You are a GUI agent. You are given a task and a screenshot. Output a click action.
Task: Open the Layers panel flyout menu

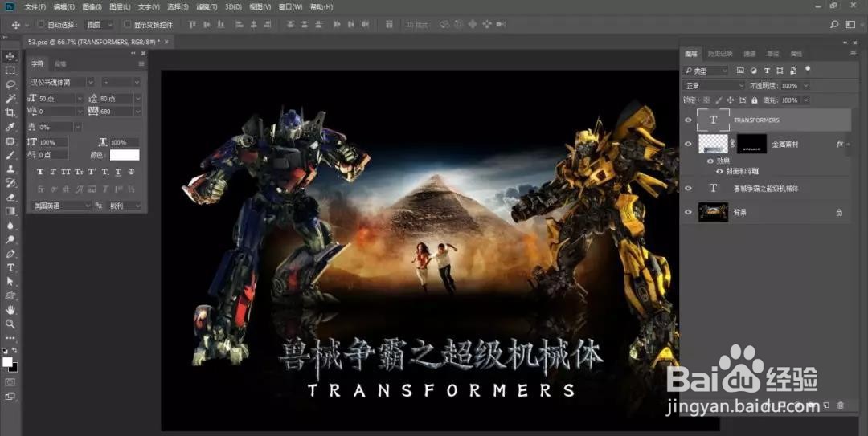pos(853,54)
